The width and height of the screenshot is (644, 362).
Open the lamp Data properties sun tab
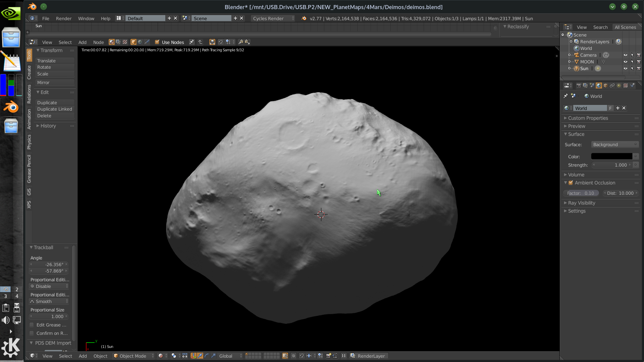619,85
